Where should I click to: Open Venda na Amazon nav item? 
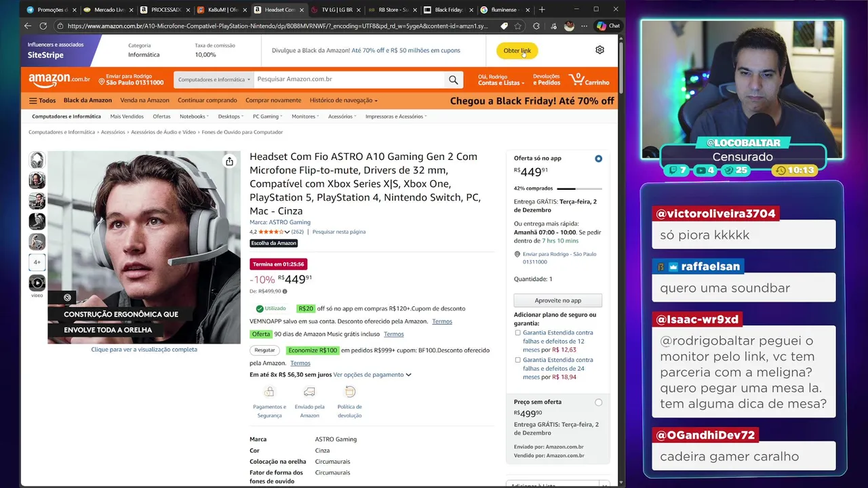point(144,100)
